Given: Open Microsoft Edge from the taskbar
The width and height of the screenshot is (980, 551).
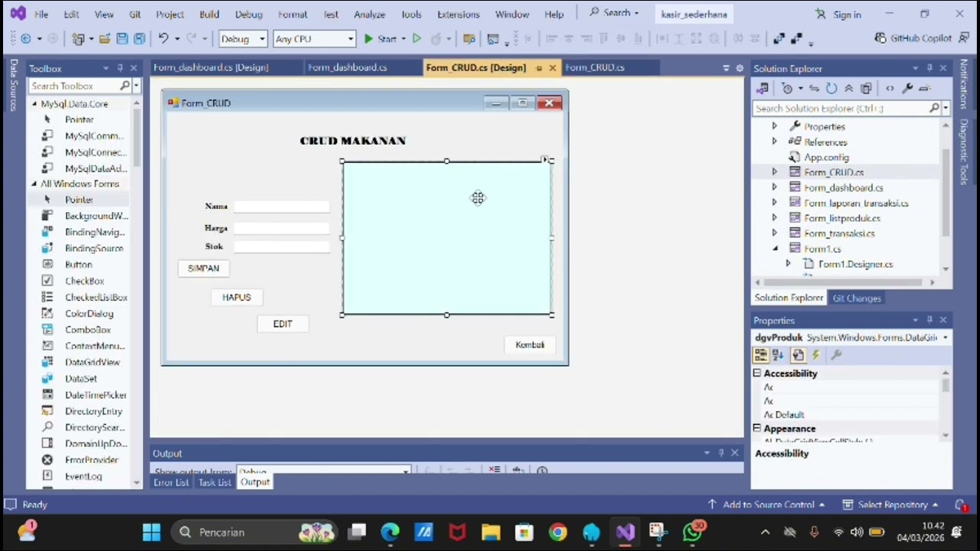Looking at the screenshot, I should tap(390, 533).
